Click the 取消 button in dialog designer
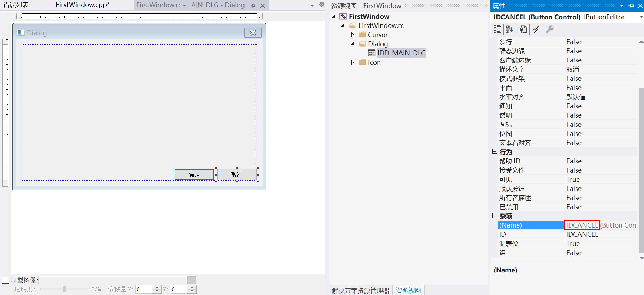 pos(237,175)
